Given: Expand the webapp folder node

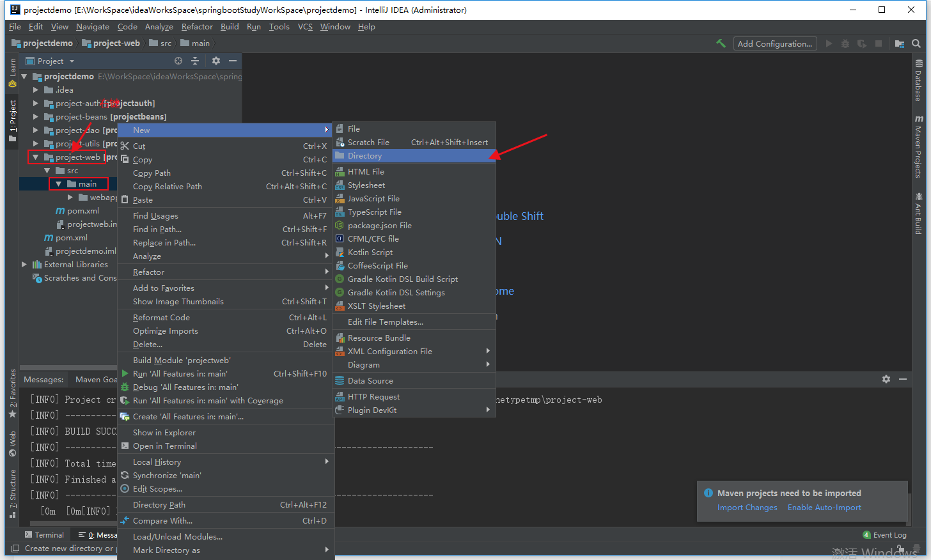Looking at the screenshot, I should click(70, 198).
